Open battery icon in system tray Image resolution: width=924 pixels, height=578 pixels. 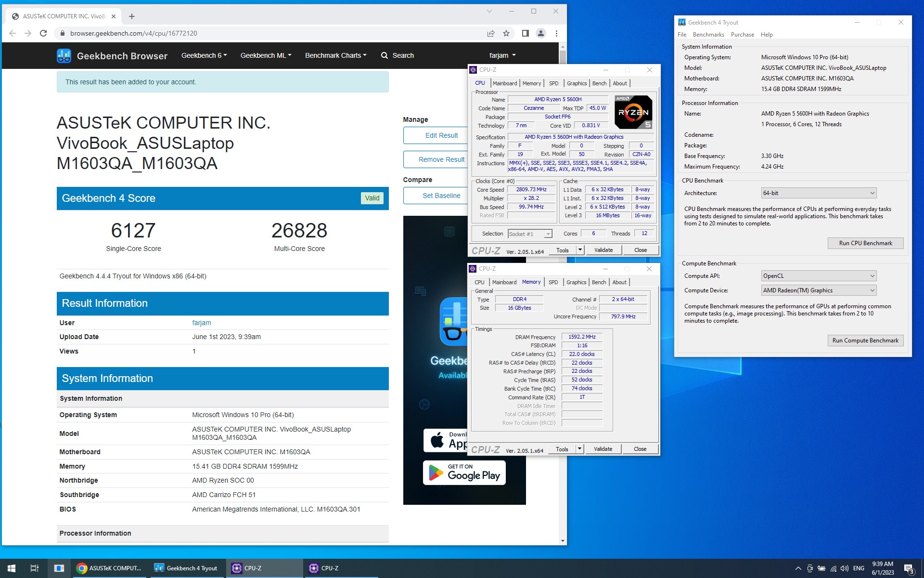(x=821, y=568)
